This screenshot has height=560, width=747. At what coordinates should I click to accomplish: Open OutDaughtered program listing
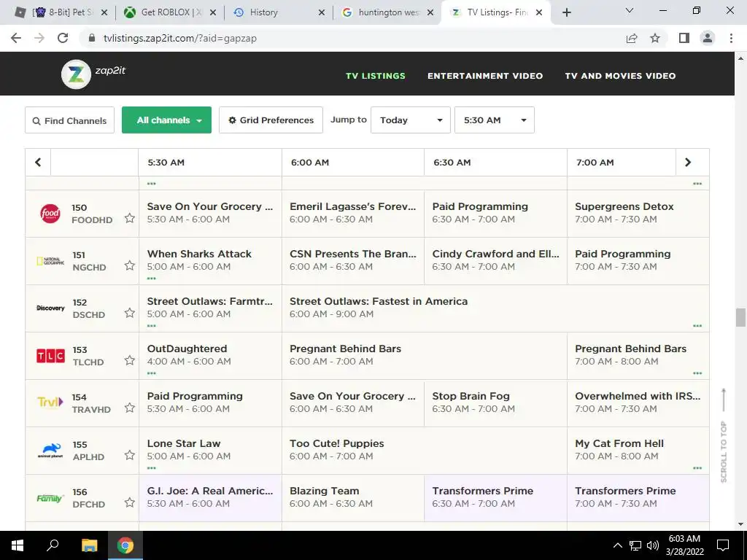click(x=210, y=356)
